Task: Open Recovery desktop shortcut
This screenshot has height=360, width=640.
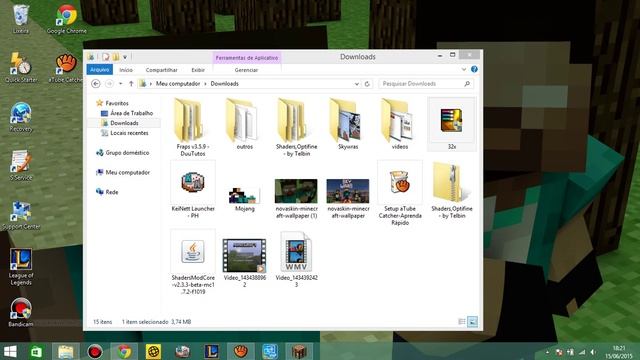Action: click(x=20, y=117)
